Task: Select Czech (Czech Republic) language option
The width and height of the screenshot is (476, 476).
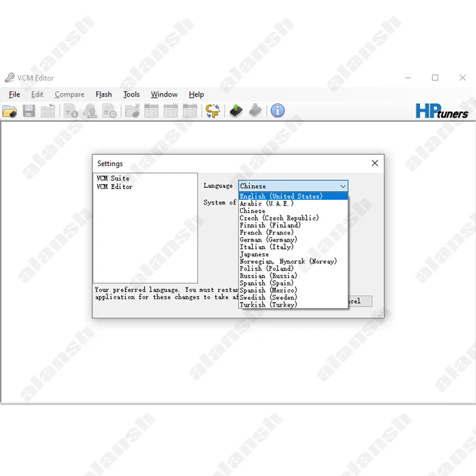Action: [293, 218]
